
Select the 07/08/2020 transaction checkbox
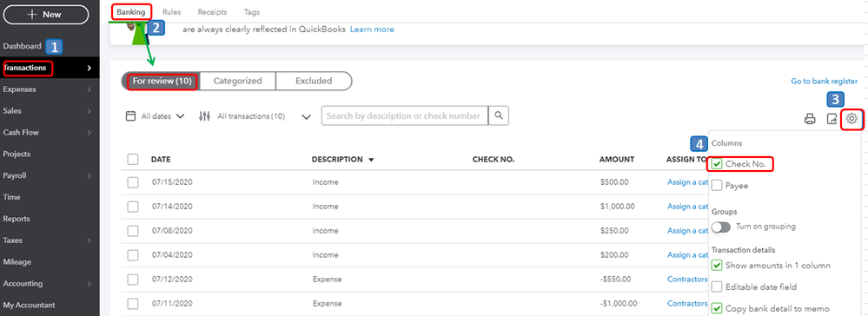tap(133, 231)
